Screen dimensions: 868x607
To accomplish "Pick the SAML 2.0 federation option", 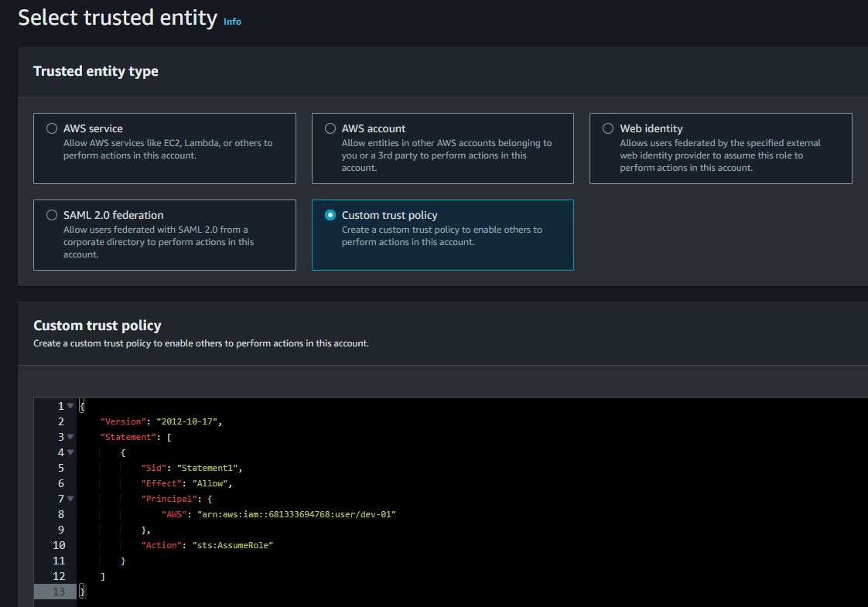I will 52,215.
